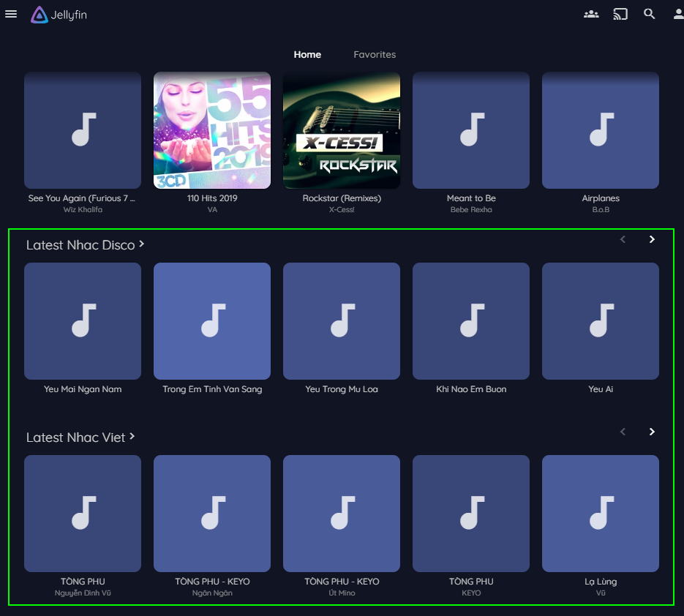684x616 pixels.
Task: Click the KEYO artist link
Action: point(471,593)
